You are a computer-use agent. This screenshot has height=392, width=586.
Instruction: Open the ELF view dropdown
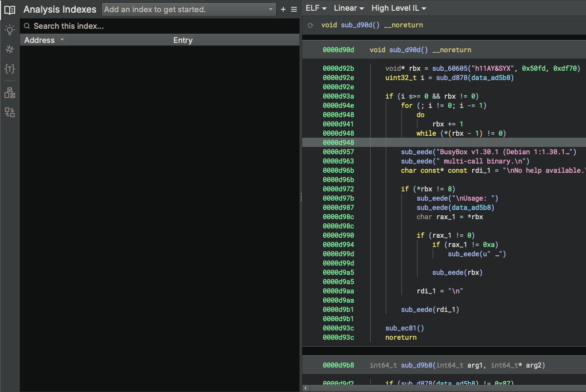[316, 8]
